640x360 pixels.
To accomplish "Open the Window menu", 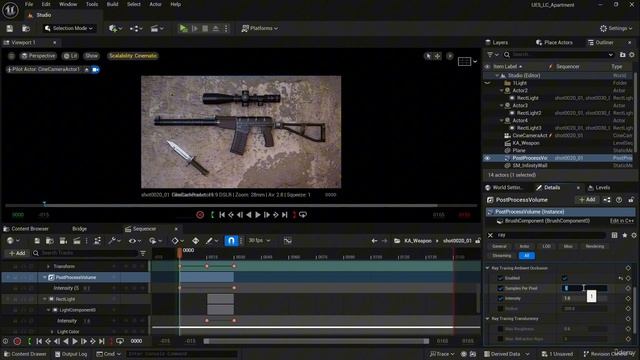I will click(x=68, y=4).
